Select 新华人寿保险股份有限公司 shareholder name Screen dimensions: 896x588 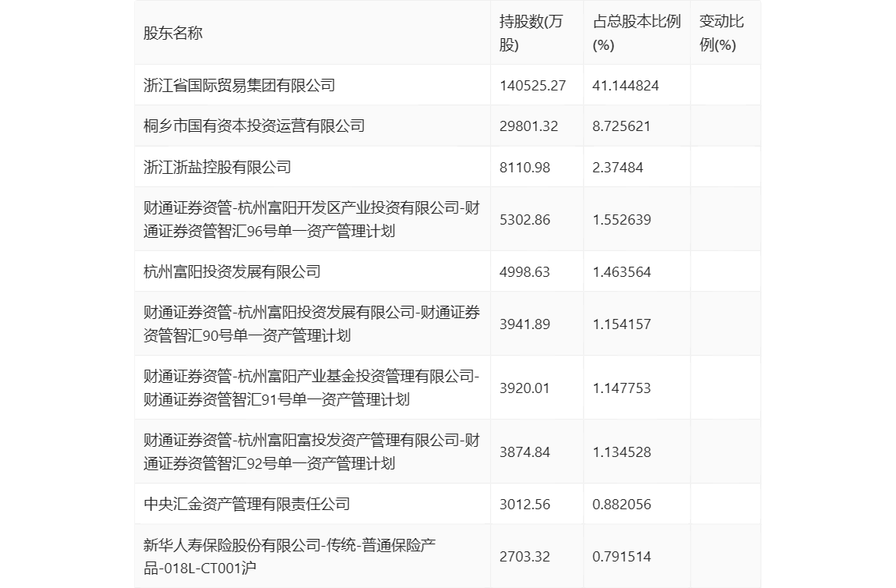[x=290, y=557]
